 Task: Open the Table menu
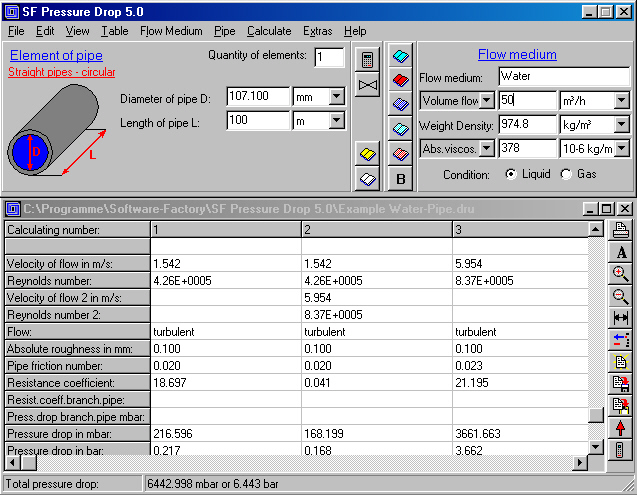pos(115,31)
